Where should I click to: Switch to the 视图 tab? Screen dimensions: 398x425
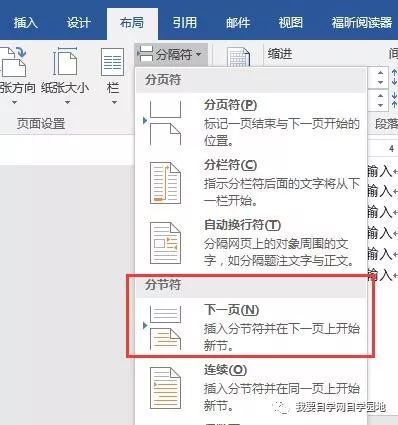(x=291, y=23)
